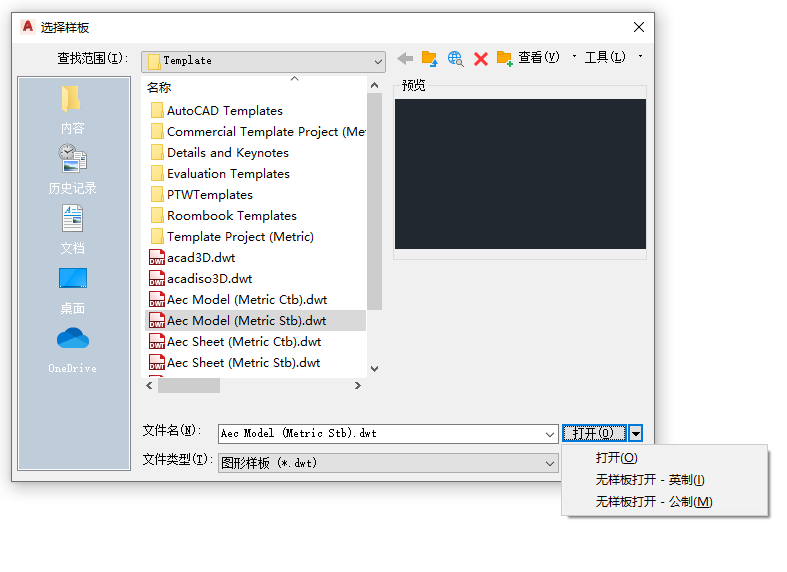Click the PTWTemplates folder icon

click(157, 194)
